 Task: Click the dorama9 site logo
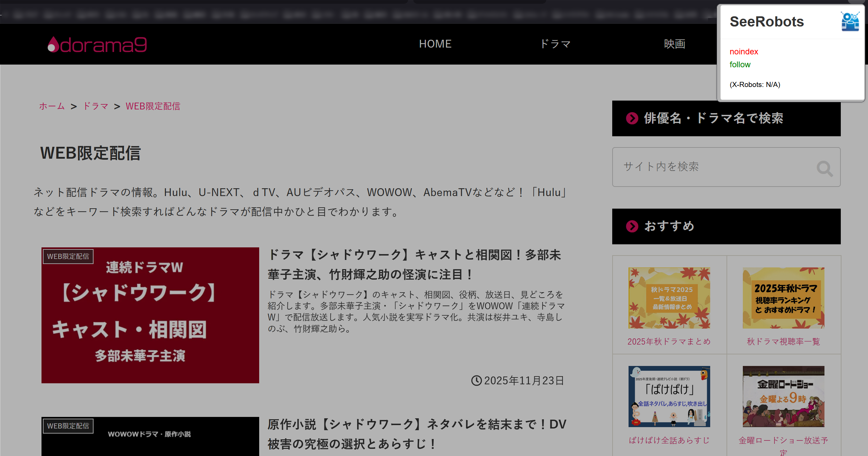click(97, 45)
